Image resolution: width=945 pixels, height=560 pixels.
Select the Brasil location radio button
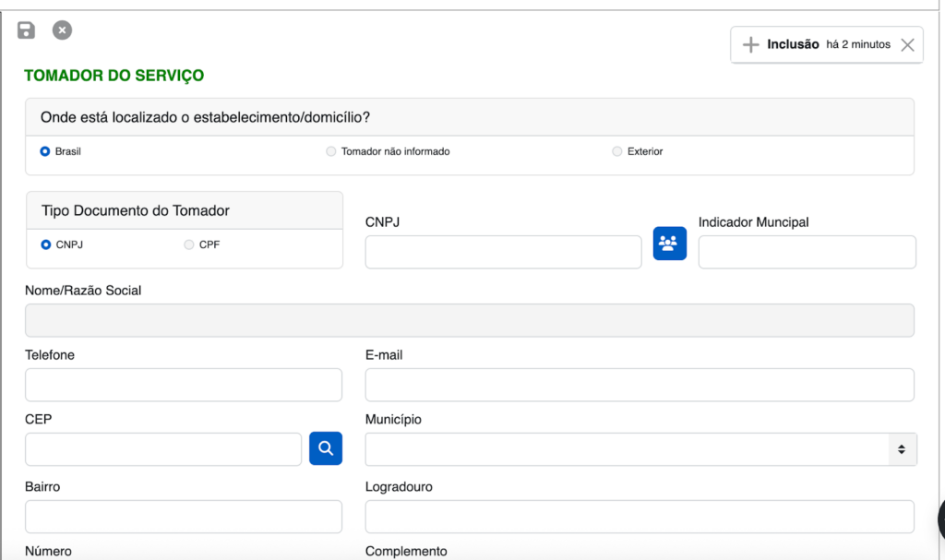coord(45,151)
